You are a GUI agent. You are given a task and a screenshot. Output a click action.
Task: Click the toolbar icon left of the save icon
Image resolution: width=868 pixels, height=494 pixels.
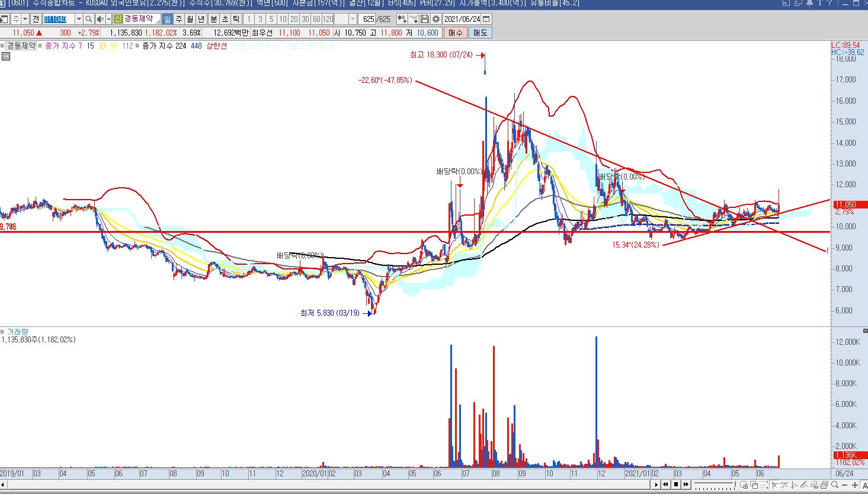click(414, 19)
